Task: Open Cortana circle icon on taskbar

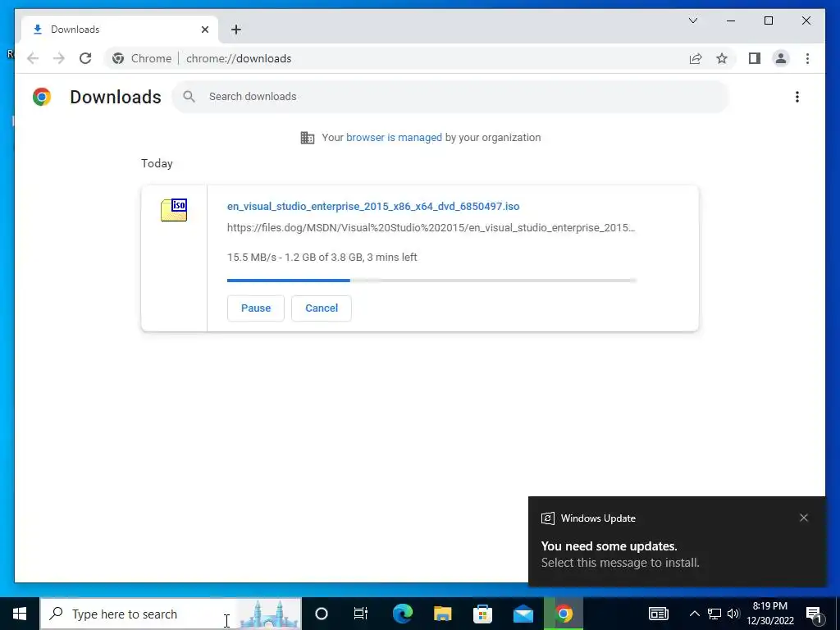Action: coord(321,614)
